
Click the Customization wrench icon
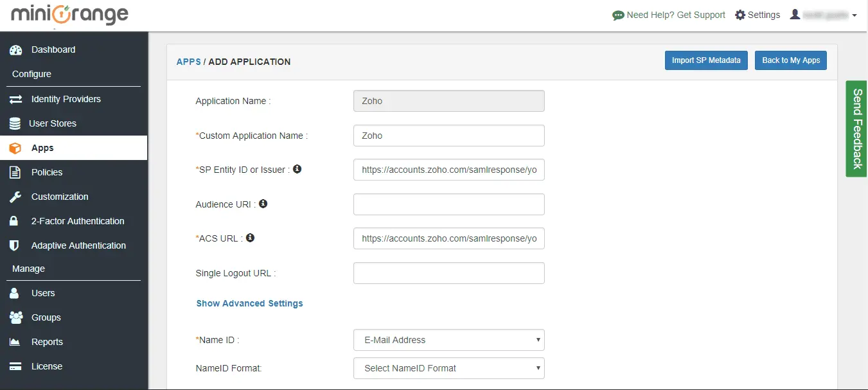pos(15,197)
